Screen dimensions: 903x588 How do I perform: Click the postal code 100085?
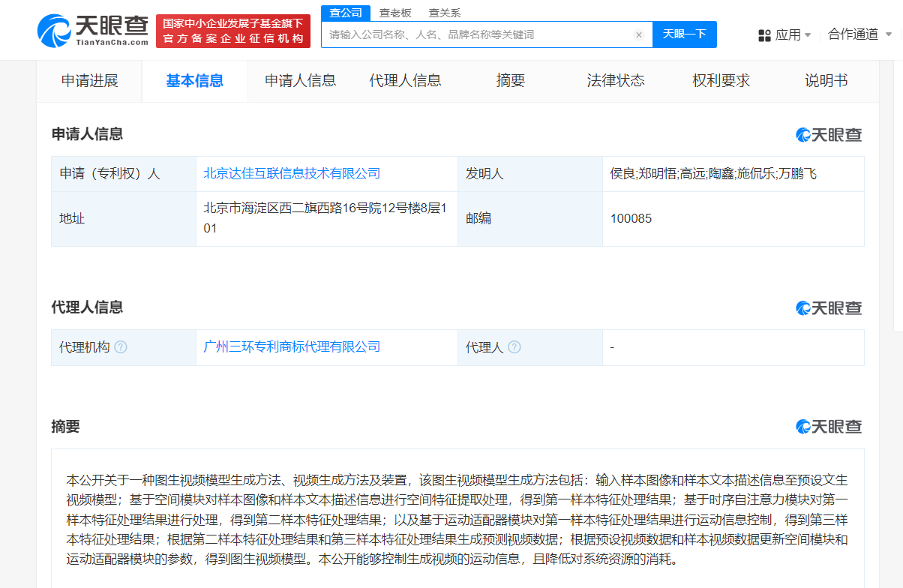(x=631, y=219)
